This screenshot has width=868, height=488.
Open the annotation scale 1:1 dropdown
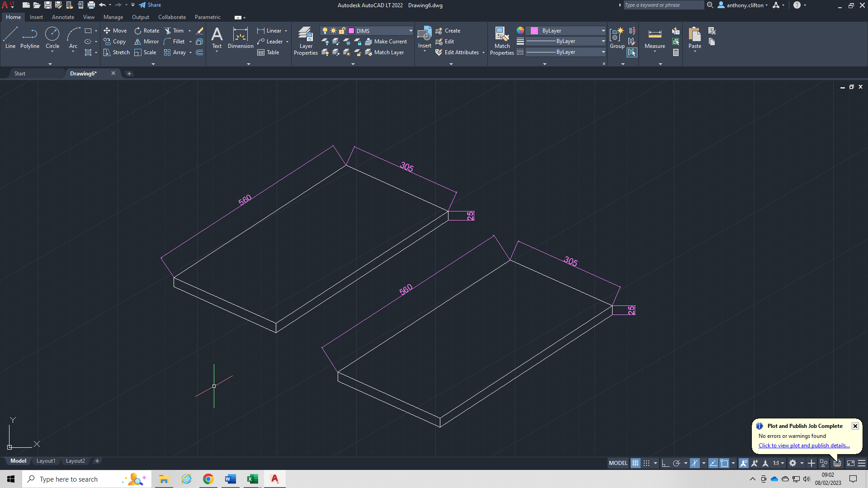point(778,463)
